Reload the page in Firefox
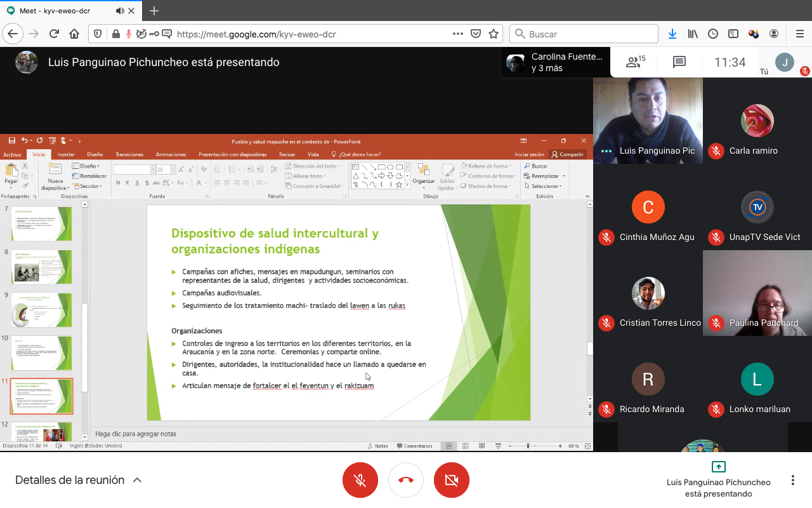Screen dimensions: 812x508 [x=54, y=34]
